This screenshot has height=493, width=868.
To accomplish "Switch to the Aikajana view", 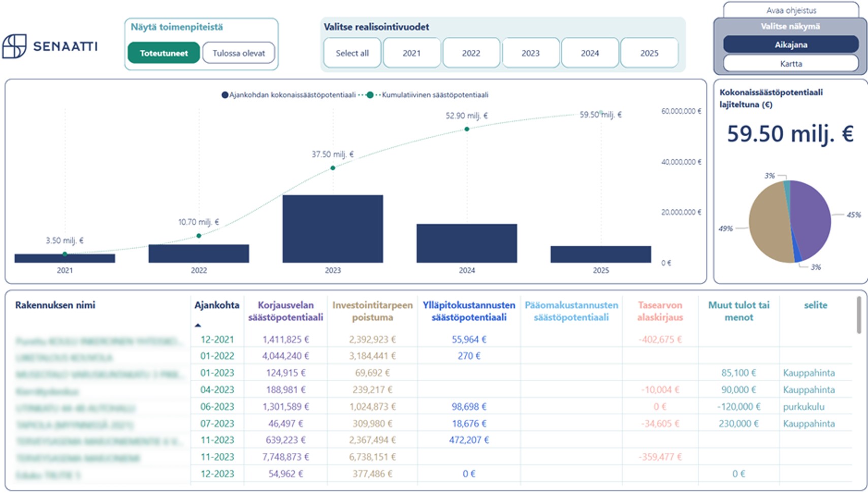I will pos(790,45).
